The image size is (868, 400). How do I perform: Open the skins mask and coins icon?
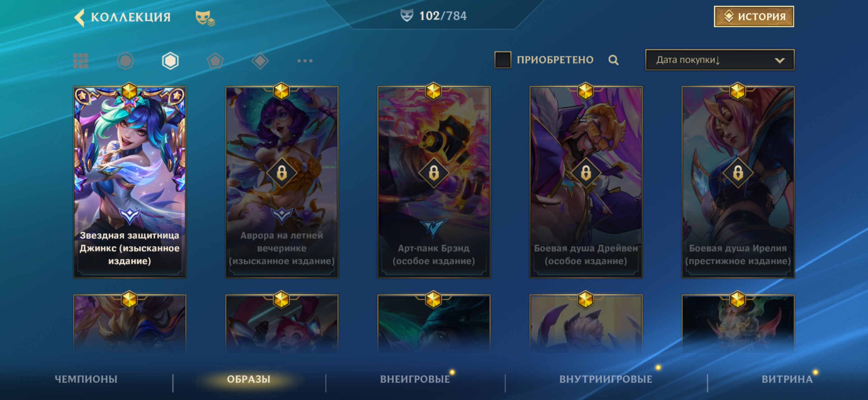pos(205,18)
